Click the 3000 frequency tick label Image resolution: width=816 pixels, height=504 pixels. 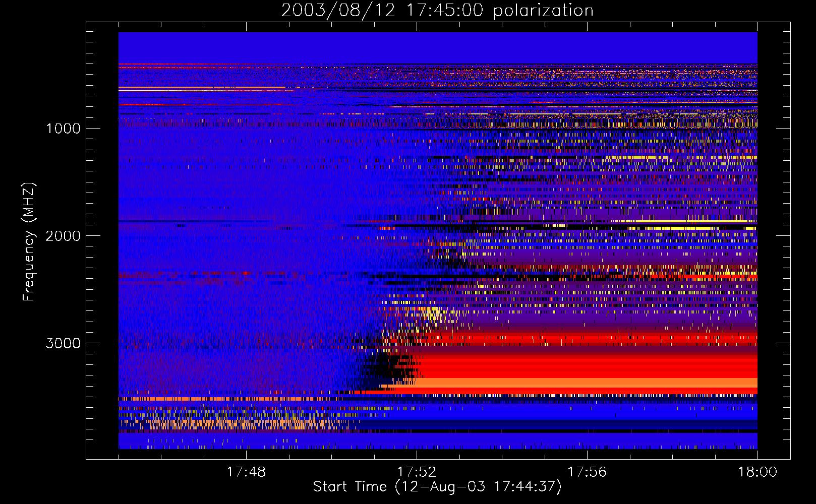tap(63, 343)
